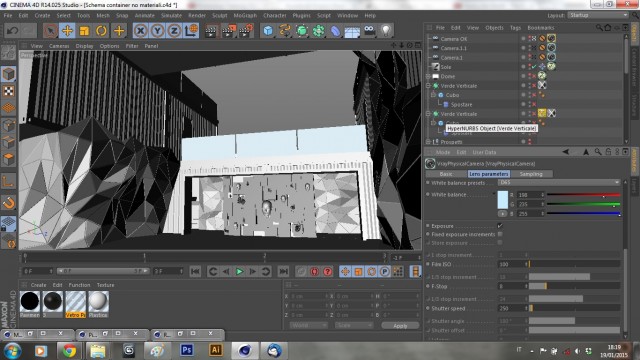This screenshot has height=360, width=640.
Task: Select the Rotate tool
Action: (x=101, y=31)
